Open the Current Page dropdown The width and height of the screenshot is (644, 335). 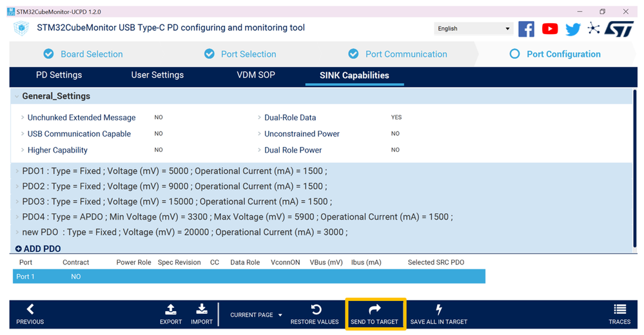point(256,315)
